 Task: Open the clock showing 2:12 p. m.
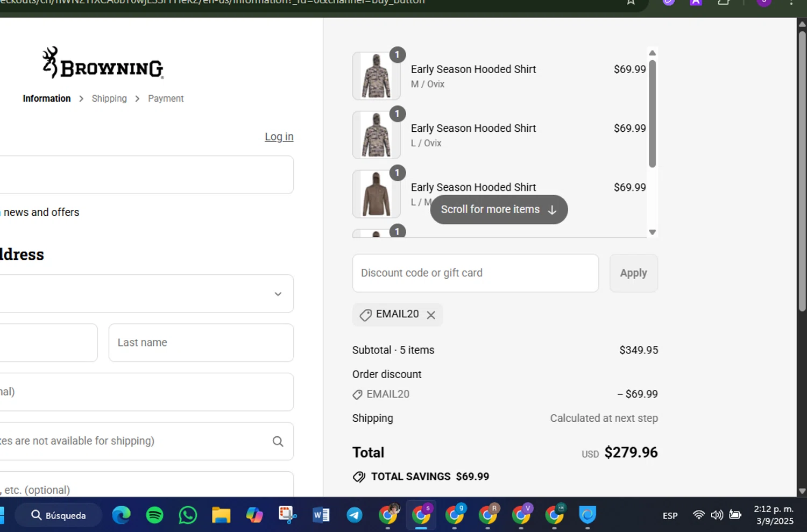(x=774, y=515)
